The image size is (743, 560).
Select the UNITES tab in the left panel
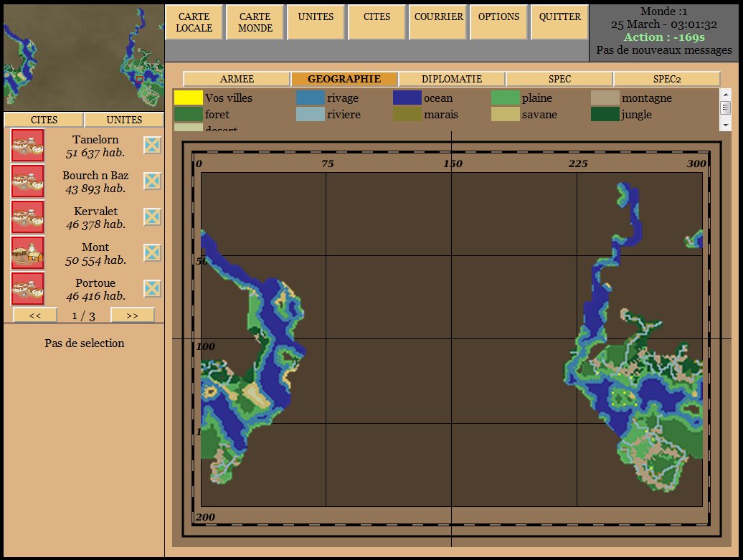(x=124, y=120)
